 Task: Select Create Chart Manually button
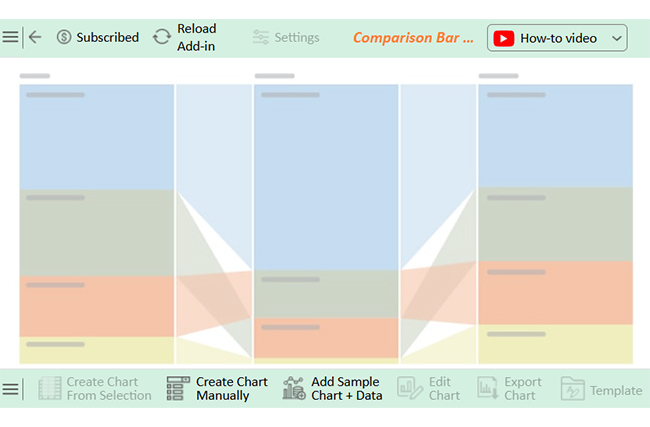pos(217,388)
